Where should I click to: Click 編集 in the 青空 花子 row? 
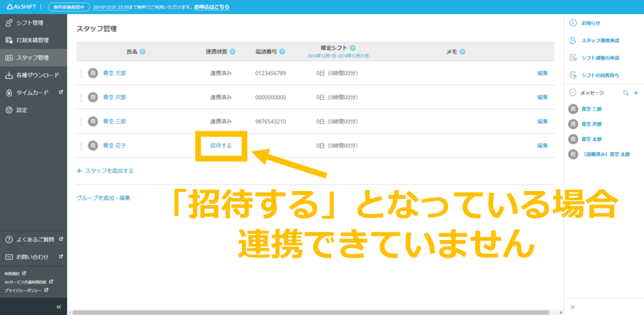click(543, 145)
